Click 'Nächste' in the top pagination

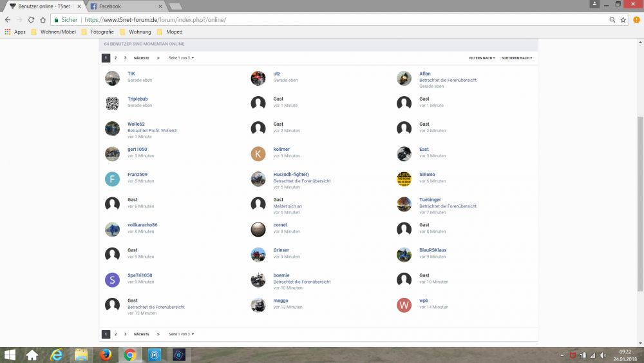pos(142,58)
